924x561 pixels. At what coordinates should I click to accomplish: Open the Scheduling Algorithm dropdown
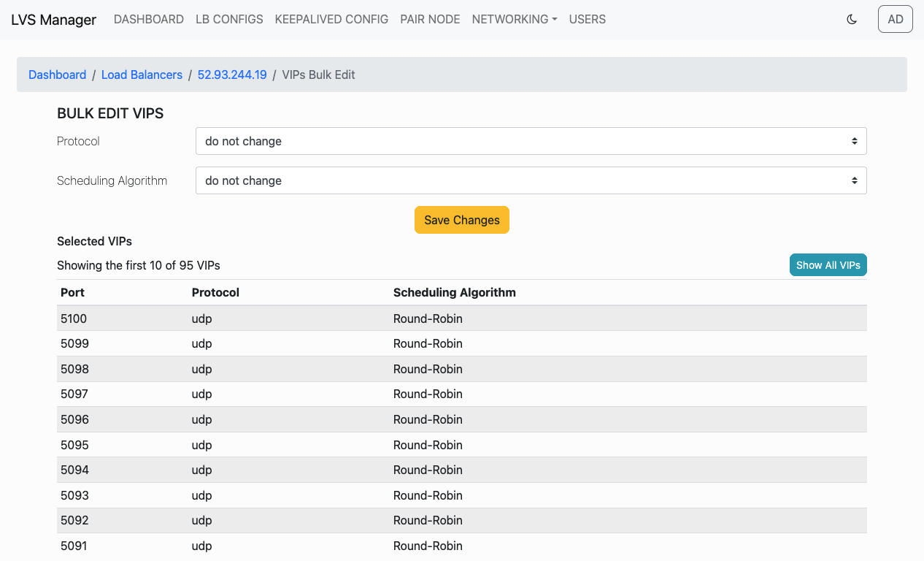click(x=531, y=180)
